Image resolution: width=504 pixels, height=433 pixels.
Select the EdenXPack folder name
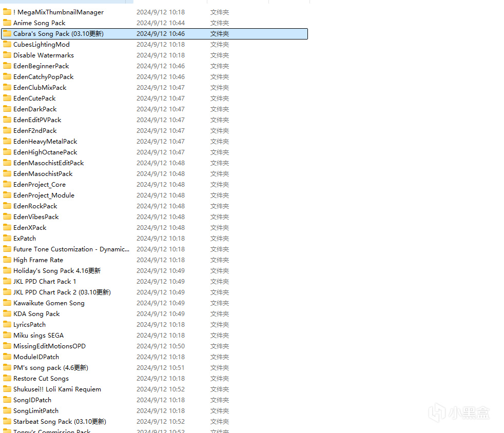(30, 227)
